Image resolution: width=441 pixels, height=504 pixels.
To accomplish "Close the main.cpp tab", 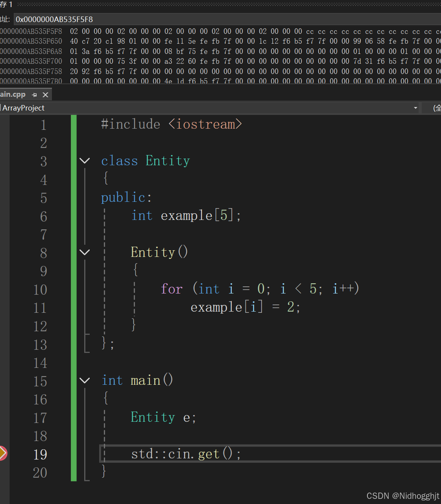I will click(x=45, y=95).
